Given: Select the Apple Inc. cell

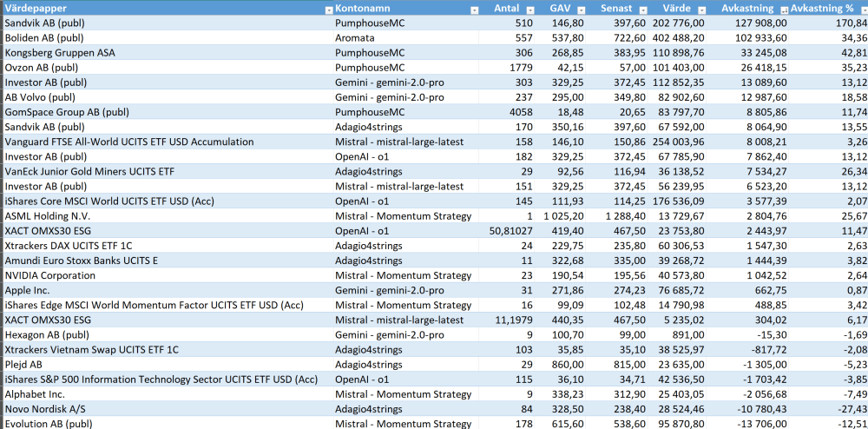Looking at the screenshot, I should coord(168,290).
